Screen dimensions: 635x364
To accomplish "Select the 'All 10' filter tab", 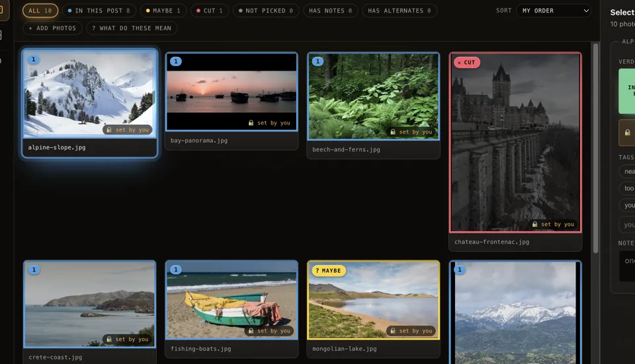I will [x=40, y=11].
